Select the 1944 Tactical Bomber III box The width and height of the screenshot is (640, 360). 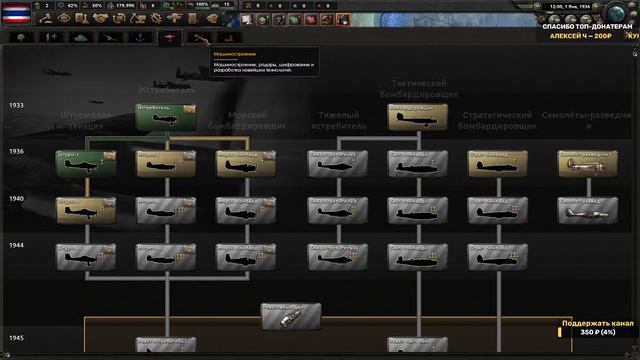coord(417,257)
